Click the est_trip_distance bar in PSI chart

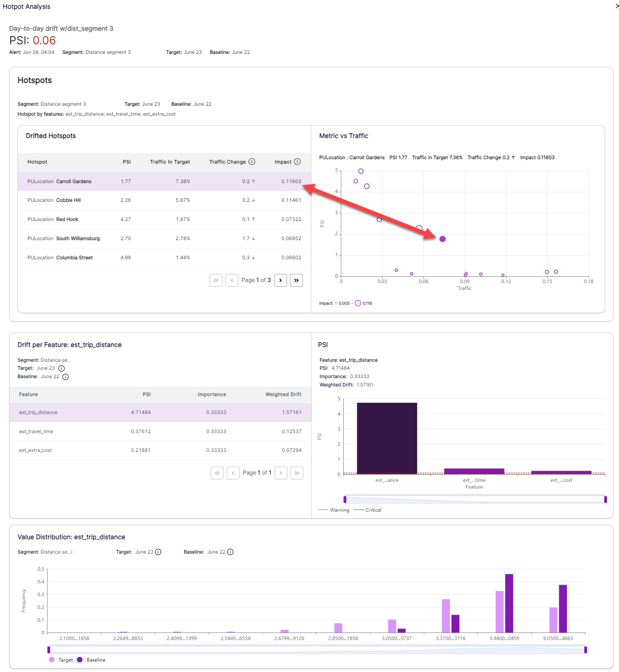tap(387, 438)
